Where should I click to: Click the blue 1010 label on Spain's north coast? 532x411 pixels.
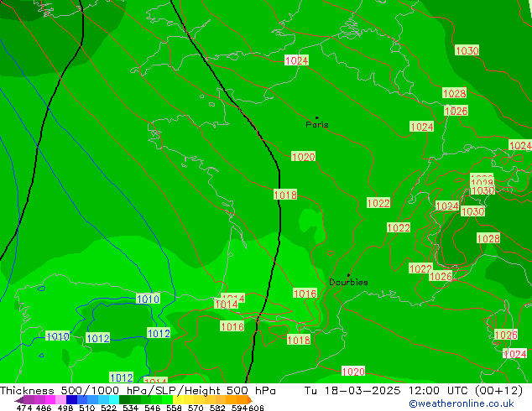tap(148, 299)
